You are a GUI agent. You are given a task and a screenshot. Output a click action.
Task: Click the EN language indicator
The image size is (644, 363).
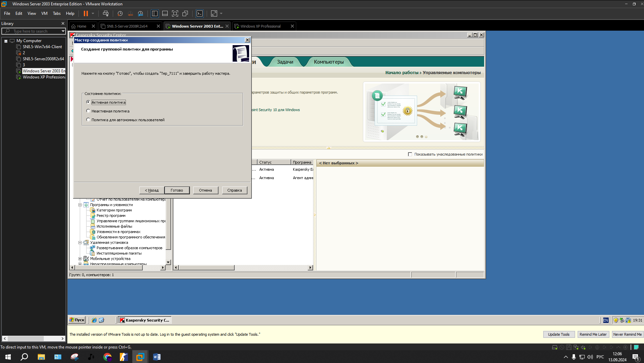[x=606, y=320]
